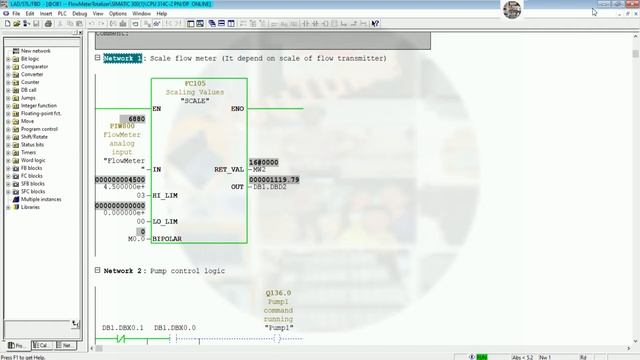Open the Window menu

point(141,13)
